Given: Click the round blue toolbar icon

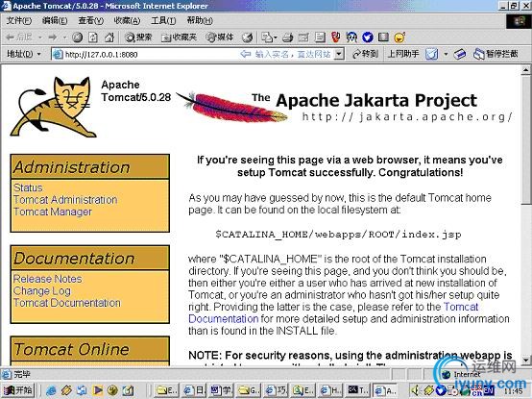Looking at the screenshot, I should pos(368,37).
